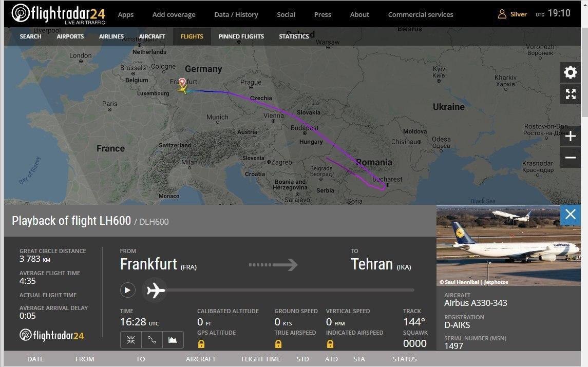Zoom in on the map
This screenshot has width=588, height=367.
point(571,136)
